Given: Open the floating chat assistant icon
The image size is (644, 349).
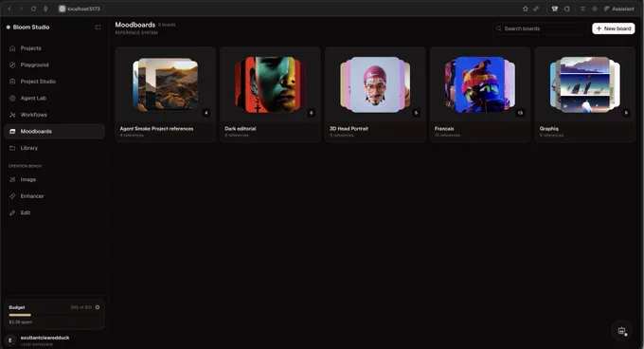Looking at the screenshot, I should 622,330.
